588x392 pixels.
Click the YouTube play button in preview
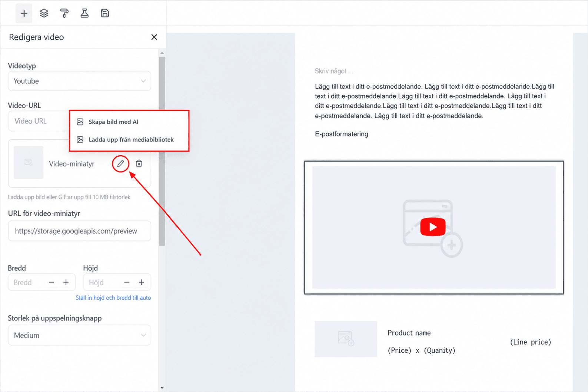pyautogui.click(x=433, y=227)
